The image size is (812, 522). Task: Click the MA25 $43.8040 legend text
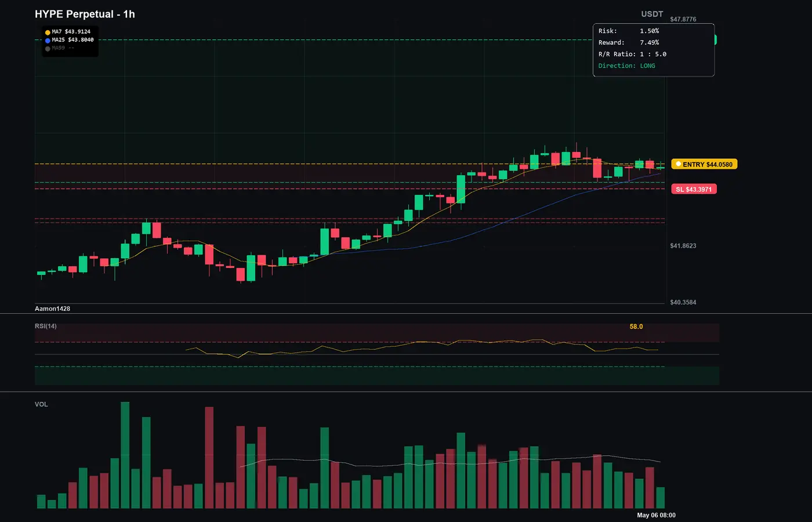[x=72, y=40]
